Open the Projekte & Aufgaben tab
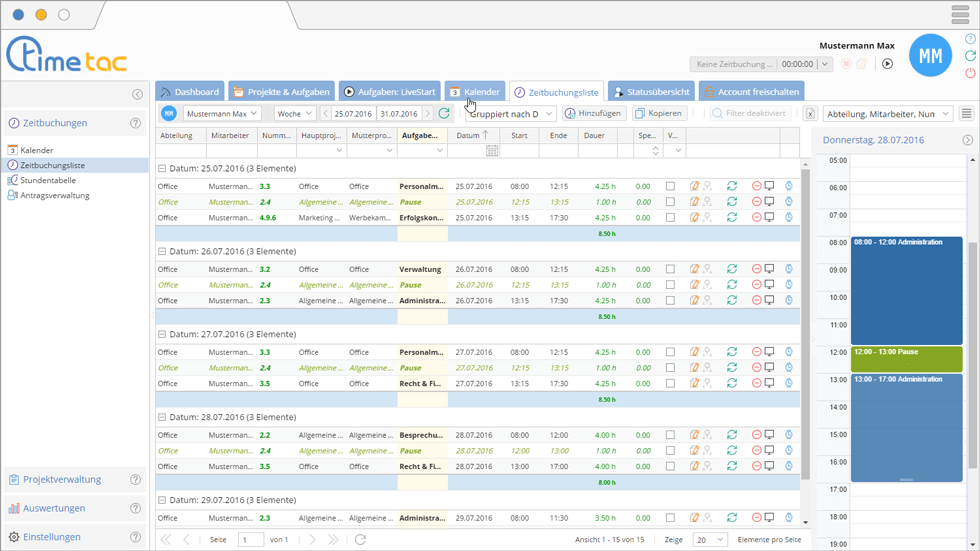The width and height of the screenshot is (980, 551). [282, 92]
